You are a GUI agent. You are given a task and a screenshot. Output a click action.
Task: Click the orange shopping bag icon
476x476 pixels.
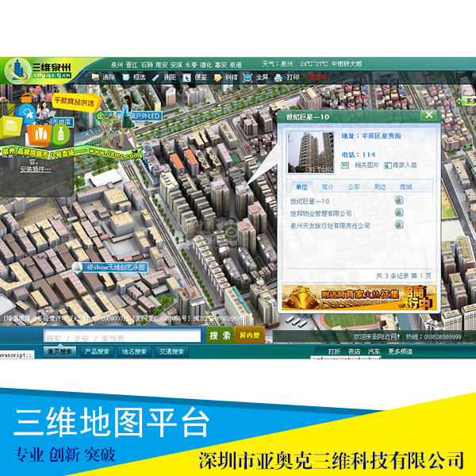pos(39,133)
